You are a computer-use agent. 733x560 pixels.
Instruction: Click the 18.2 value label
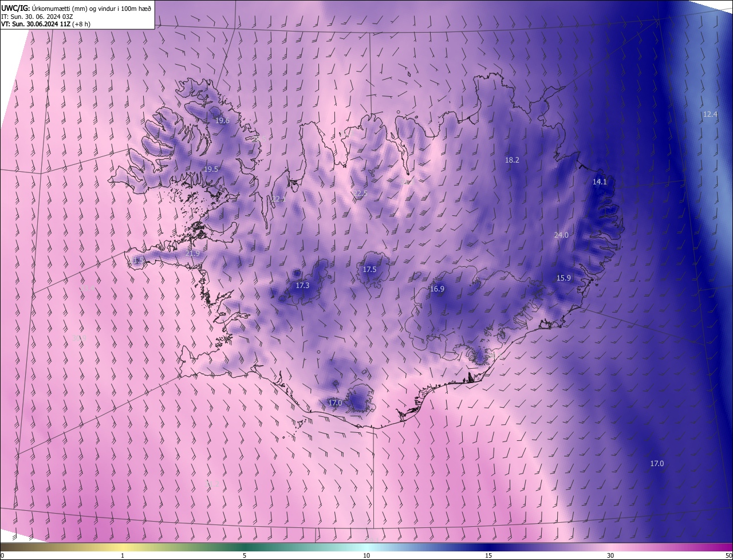pyautogui.click(x=512, y=160)
